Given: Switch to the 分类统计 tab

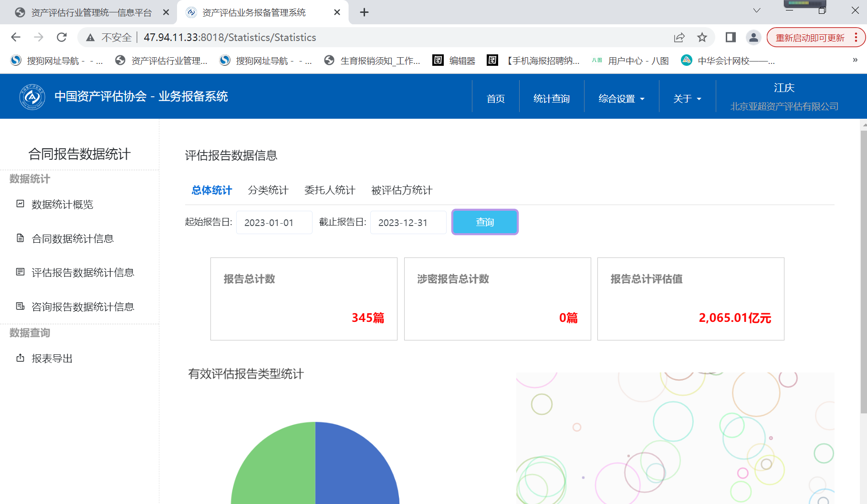Looking at the screenshot, I should point(268,190).
